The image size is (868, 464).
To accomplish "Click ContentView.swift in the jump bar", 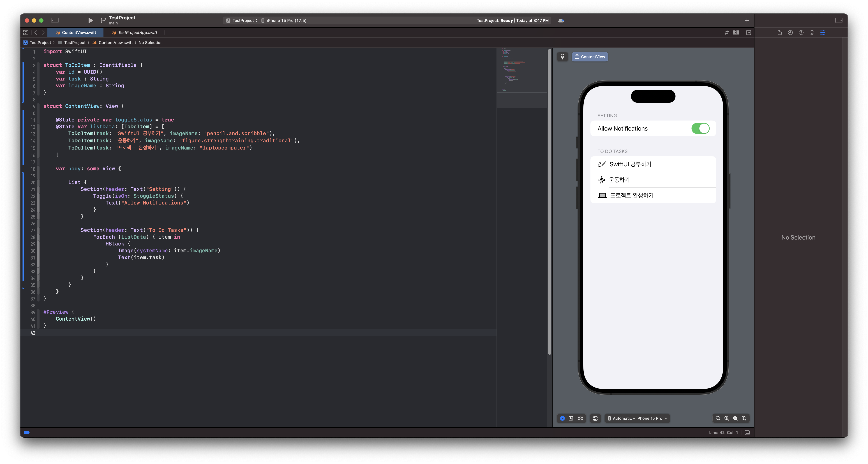I will tap(115, 42).
